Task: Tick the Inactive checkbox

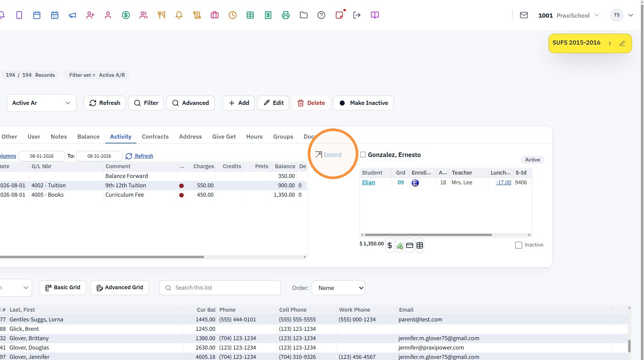Action: (519, 245)
